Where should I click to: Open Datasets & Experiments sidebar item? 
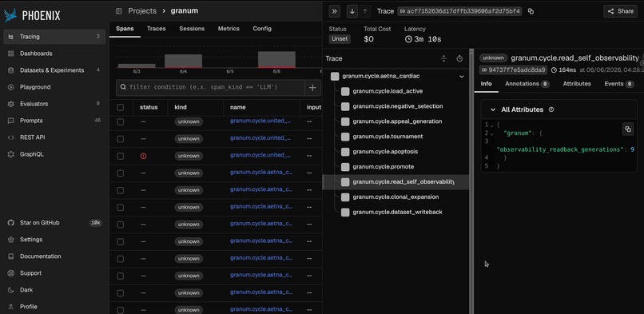pyautogui.click(x=54, y=70)
